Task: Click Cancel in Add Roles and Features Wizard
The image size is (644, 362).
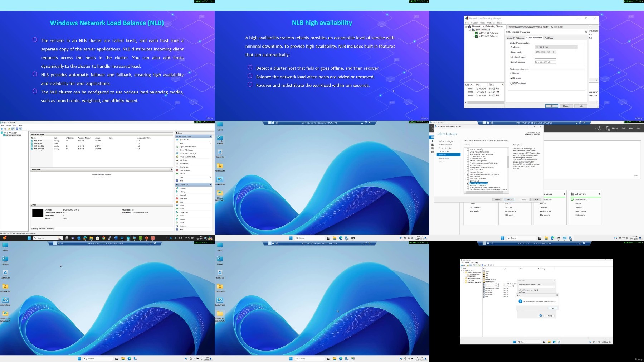Action: tap(536, 199)
